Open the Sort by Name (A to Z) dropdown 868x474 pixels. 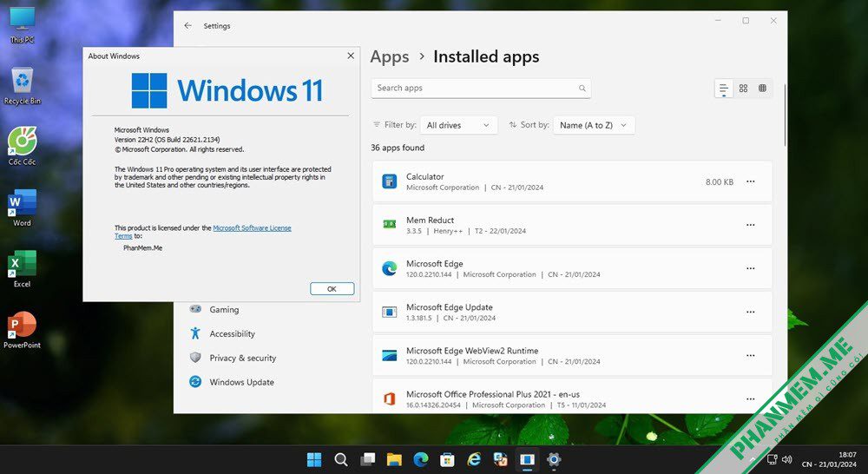click(594, 125)
